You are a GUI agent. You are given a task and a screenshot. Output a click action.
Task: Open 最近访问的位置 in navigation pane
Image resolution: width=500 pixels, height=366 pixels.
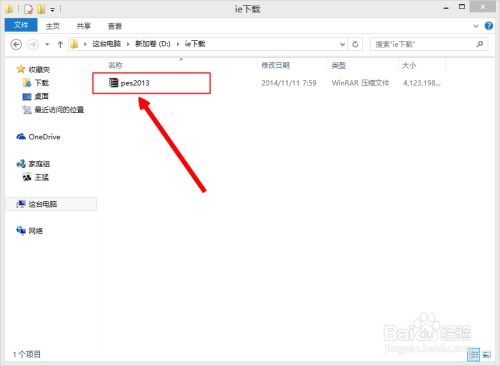59,110
